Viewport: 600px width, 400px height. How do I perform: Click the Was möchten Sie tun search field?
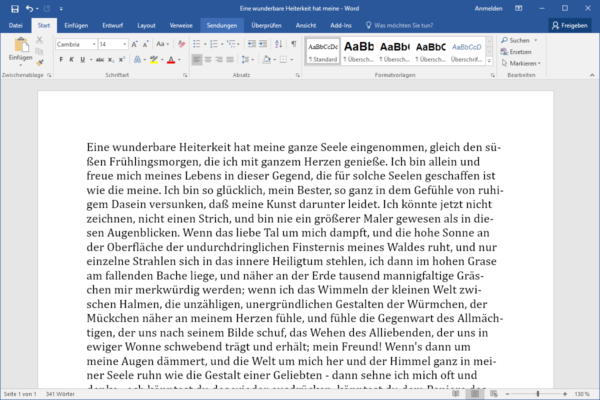click(400, 26)
